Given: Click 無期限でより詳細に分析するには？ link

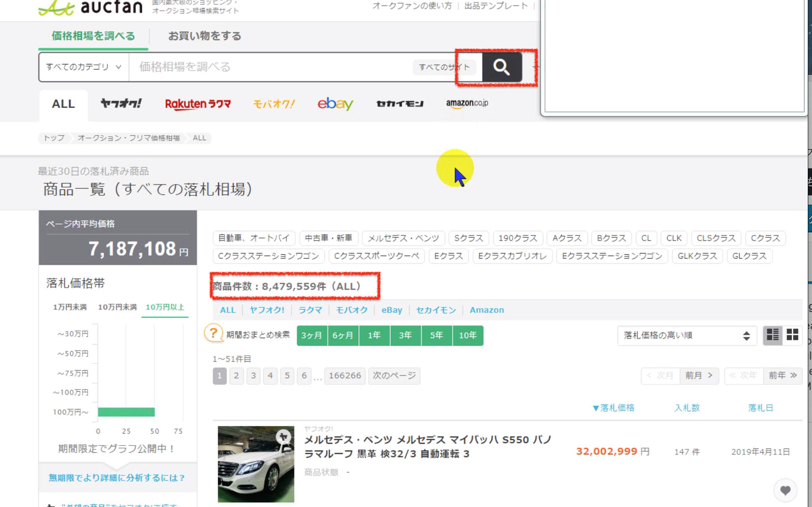Looking at the screenshot, I should tap(117, 478).
